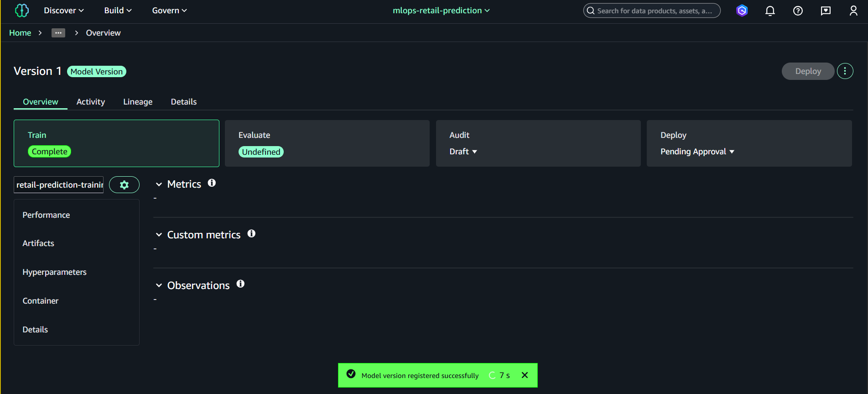Click the blue hexagon assistant icon
868x394 pixels.
tap(742, 11)
